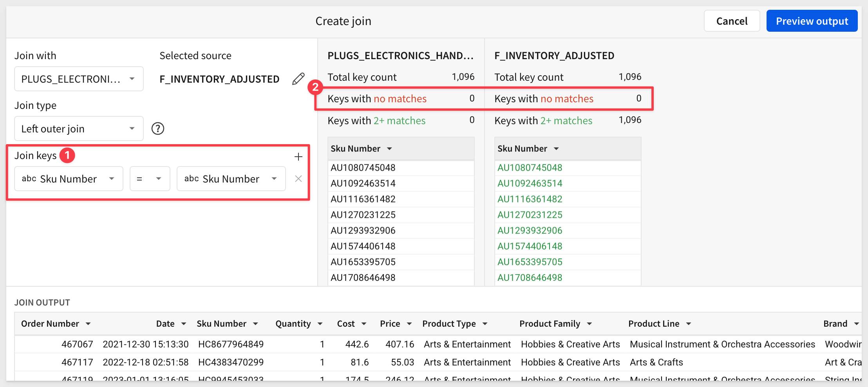This screenshot has height=387, width=868.
Task: Select AU1116361482 in F_INVENTORY_ADJUSTED key list
Action: point(530,199)
